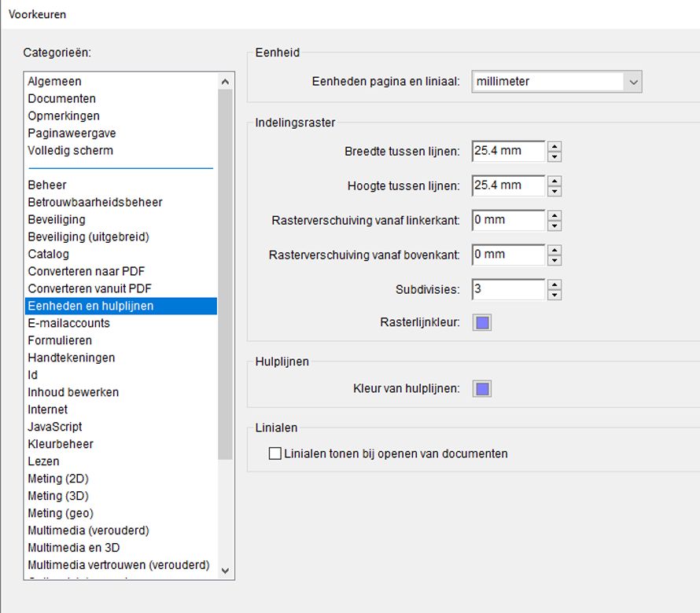The width and height of the screenshot is (700, 613).
Task: Decrease Subdivisies value with down arrow
Action: [x=554, y=295]
